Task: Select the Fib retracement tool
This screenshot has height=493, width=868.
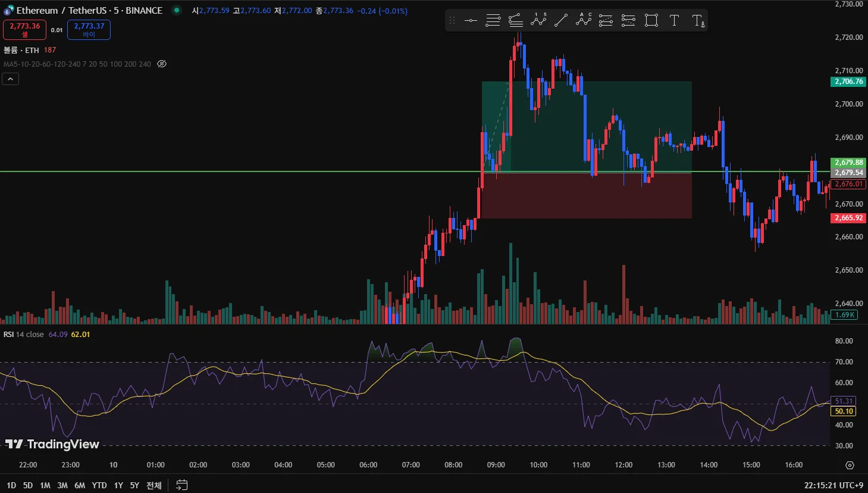Action: coord(493,21)
